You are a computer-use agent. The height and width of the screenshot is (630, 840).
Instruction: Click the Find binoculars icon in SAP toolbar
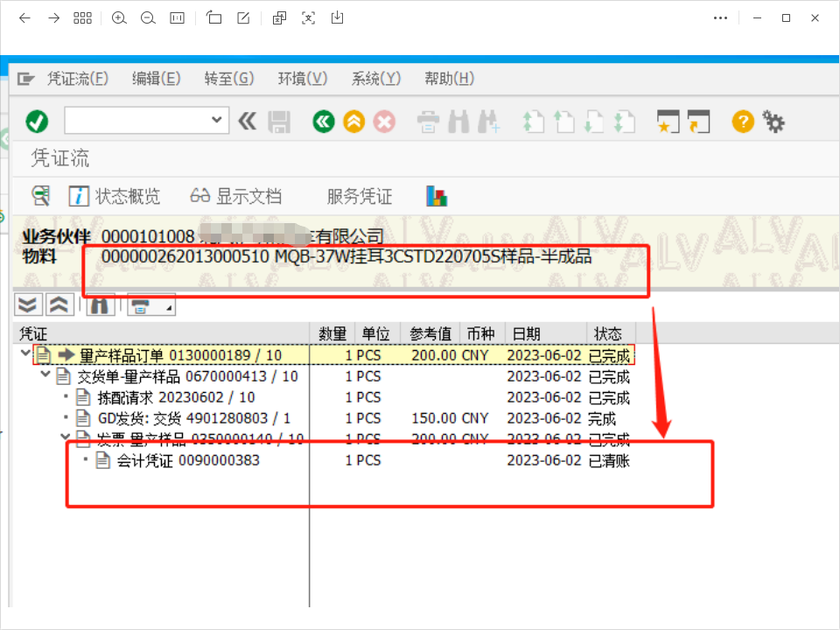coord(458,122)
